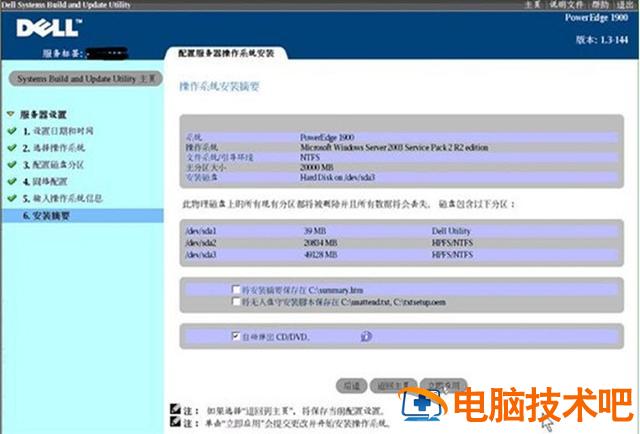The image size is (640, 434).
Task: Open the 说明文件 menu item at top
Action: 567,4
